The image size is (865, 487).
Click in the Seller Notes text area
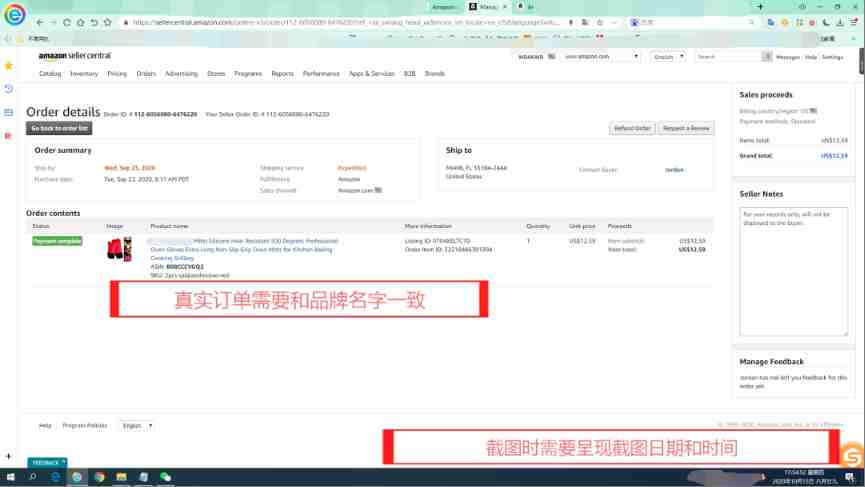[x=793, y=271]
